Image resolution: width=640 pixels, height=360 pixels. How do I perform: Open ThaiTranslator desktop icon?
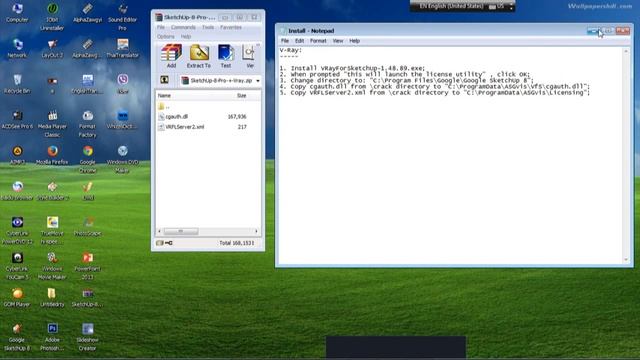[x=122, y=48]
